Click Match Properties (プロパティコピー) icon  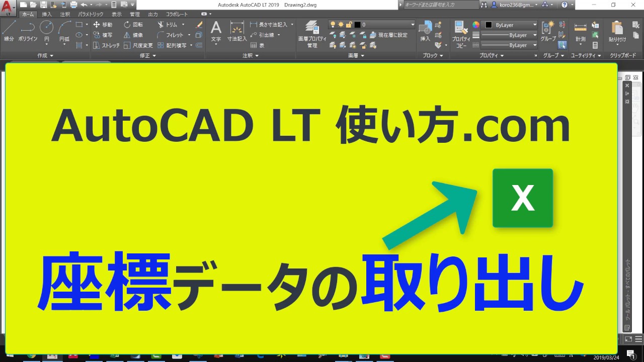[461, 34]
